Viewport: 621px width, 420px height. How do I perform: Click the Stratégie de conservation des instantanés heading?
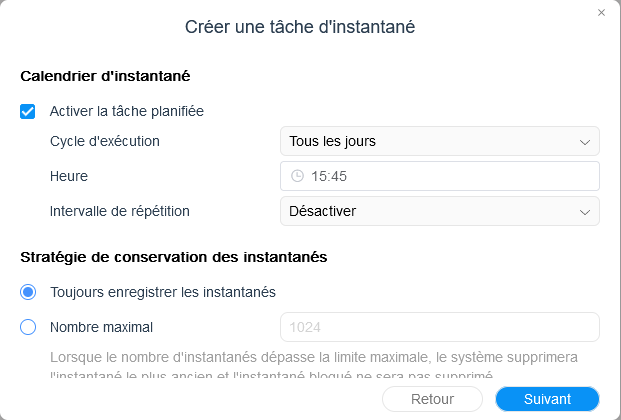pyautogui.click(x=173, y=257)
